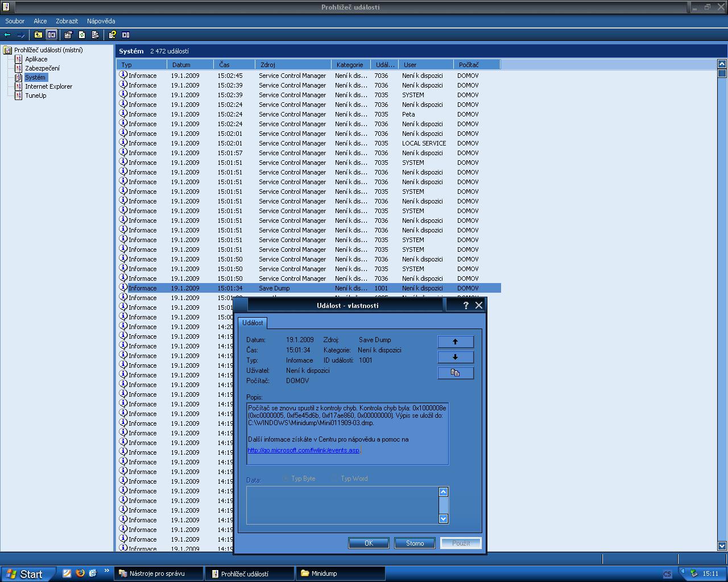
Task: Open the Nápověda menu
Action: 101,21
